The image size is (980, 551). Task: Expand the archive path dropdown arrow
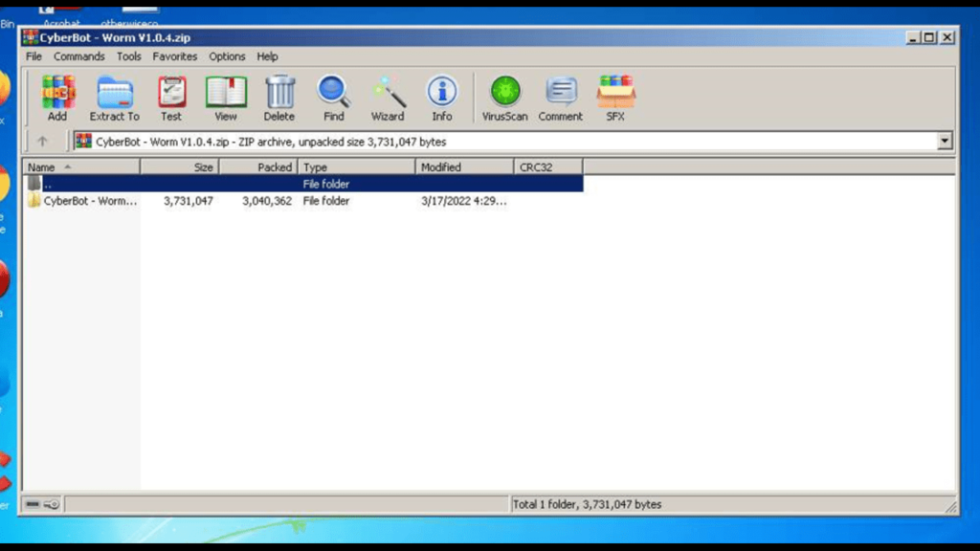pyautogui.click(x=945, y=142)
